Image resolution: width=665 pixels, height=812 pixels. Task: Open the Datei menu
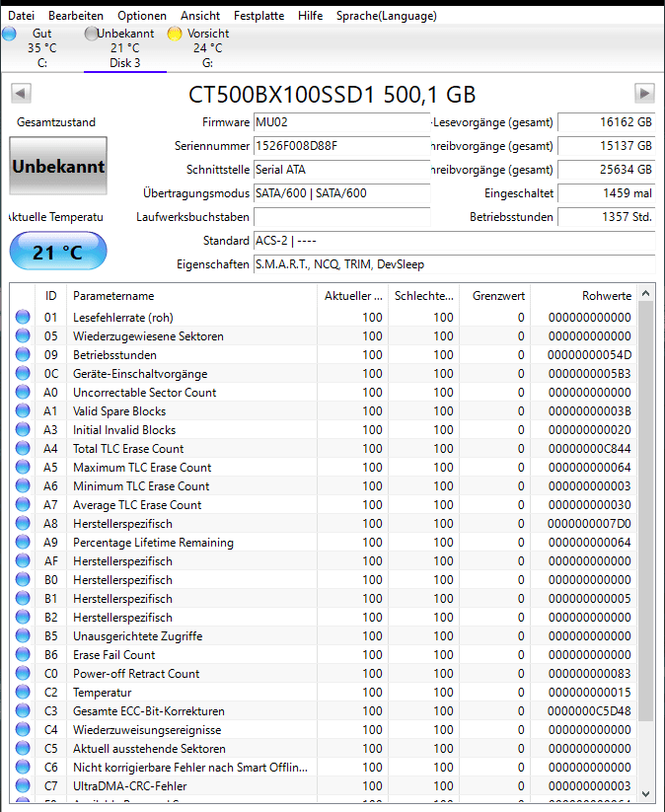[22, 16]
